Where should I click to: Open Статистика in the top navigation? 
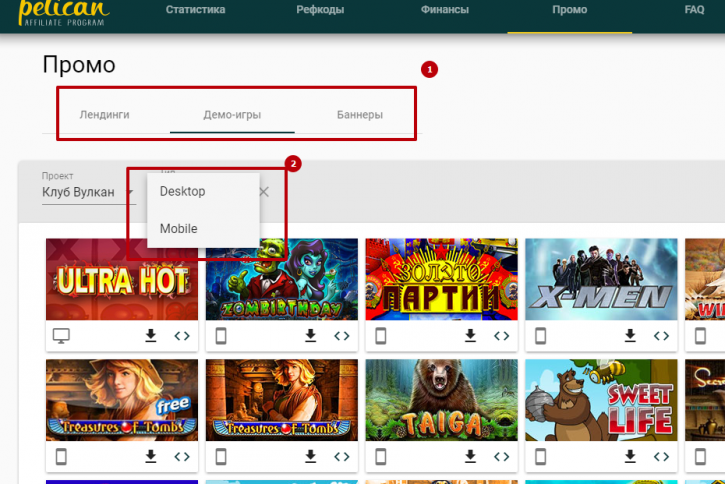pos(196,10)
